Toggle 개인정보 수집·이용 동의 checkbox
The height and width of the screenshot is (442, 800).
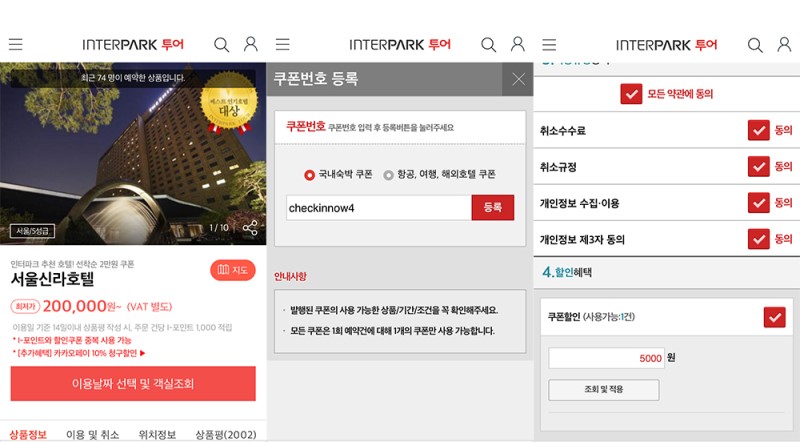[x=759, y=203]
